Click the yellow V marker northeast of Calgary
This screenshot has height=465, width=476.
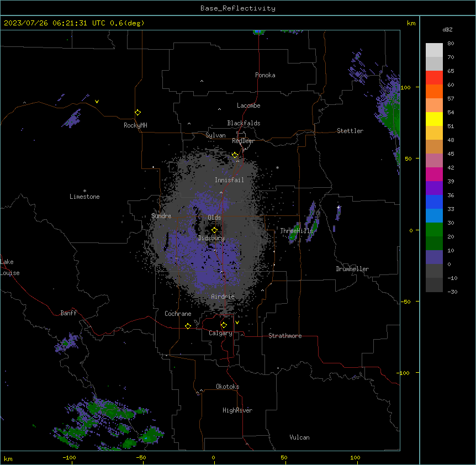point(237,323)
